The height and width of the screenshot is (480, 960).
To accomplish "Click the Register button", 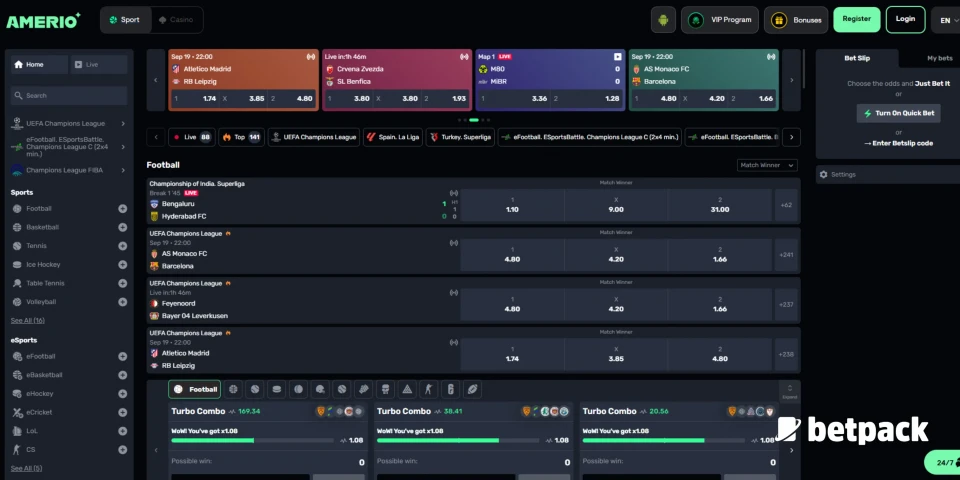I will coord(856,19).
